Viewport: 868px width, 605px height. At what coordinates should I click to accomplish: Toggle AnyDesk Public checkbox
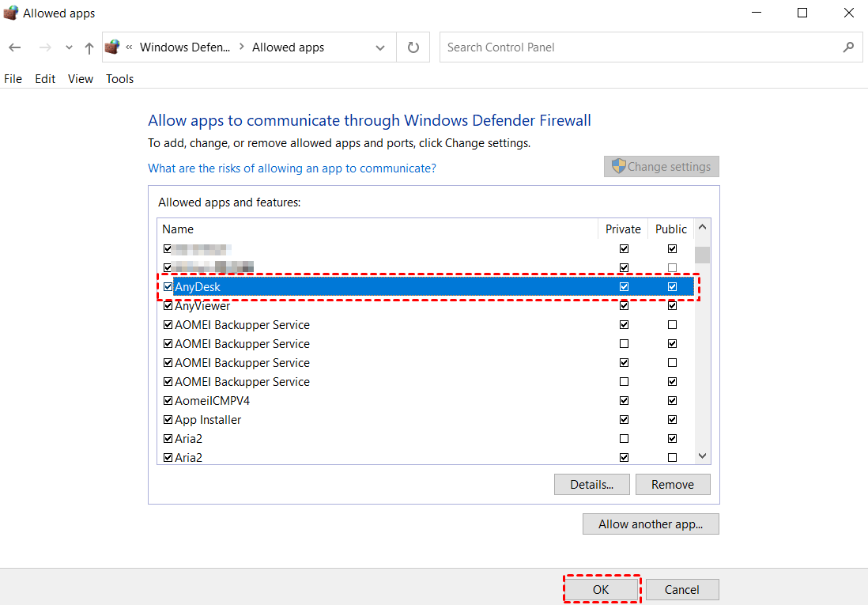pos(672,286)
